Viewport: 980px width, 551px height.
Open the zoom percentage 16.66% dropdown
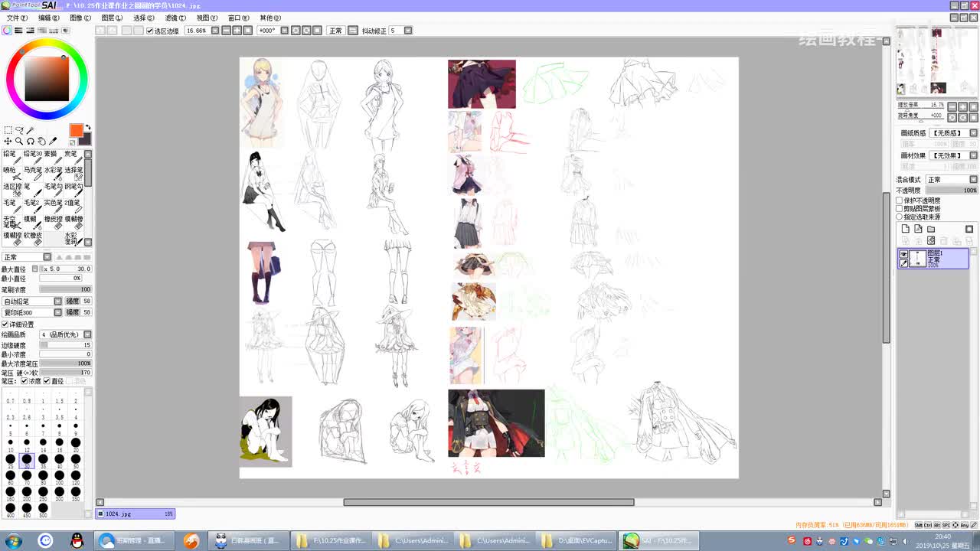tap(215, 31)
